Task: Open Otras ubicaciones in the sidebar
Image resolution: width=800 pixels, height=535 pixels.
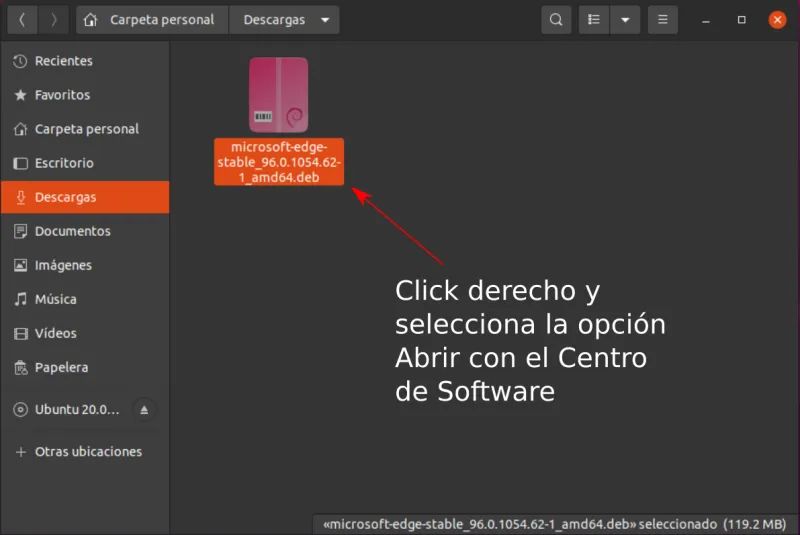Action: (x=85, y=452)
